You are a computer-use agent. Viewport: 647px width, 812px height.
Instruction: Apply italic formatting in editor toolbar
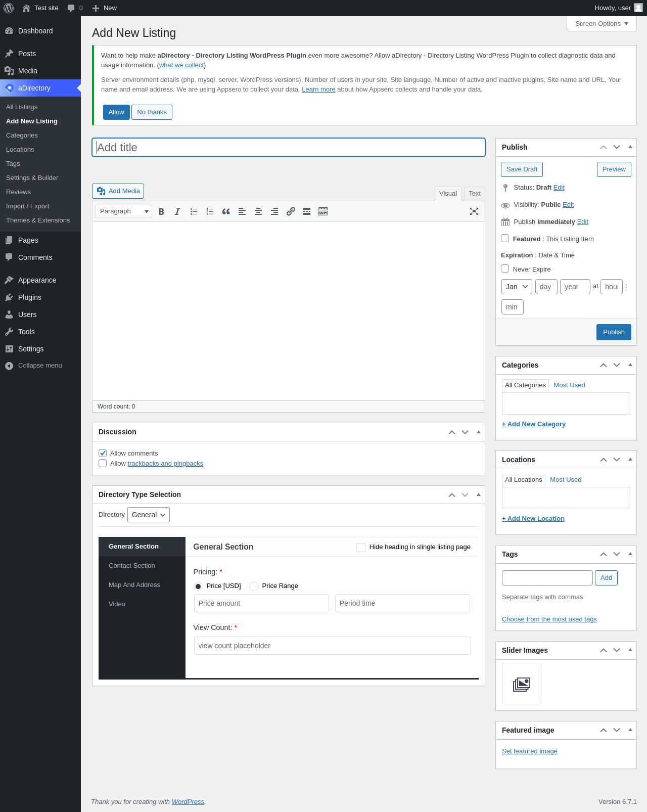point(177,211)
